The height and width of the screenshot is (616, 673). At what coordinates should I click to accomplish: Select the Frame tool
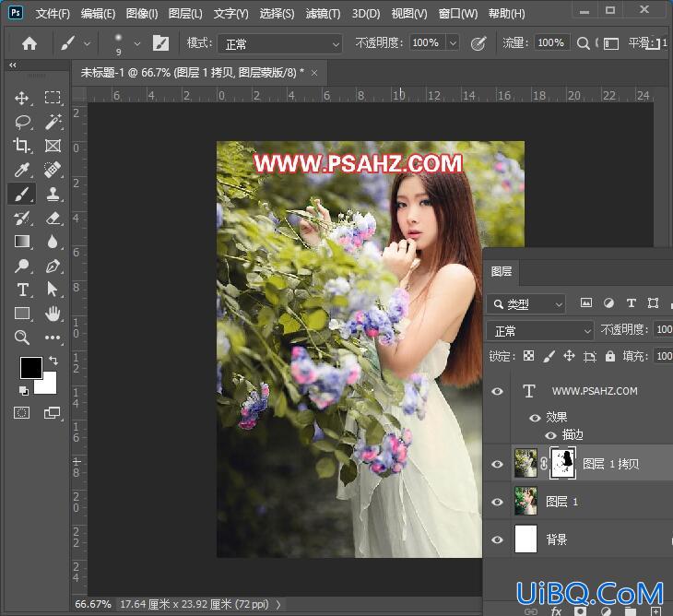[x=53, y=146]
